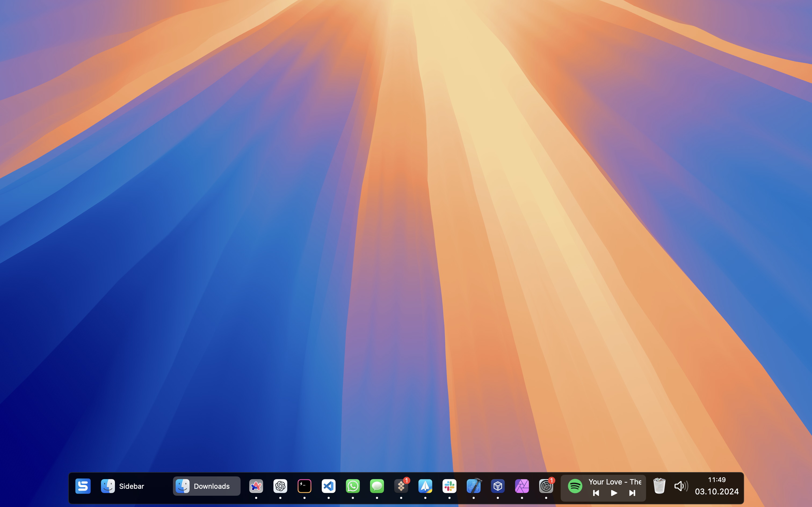812x507 pixels.
Task: Play the current Spotify song
Action: pos(614,493)
